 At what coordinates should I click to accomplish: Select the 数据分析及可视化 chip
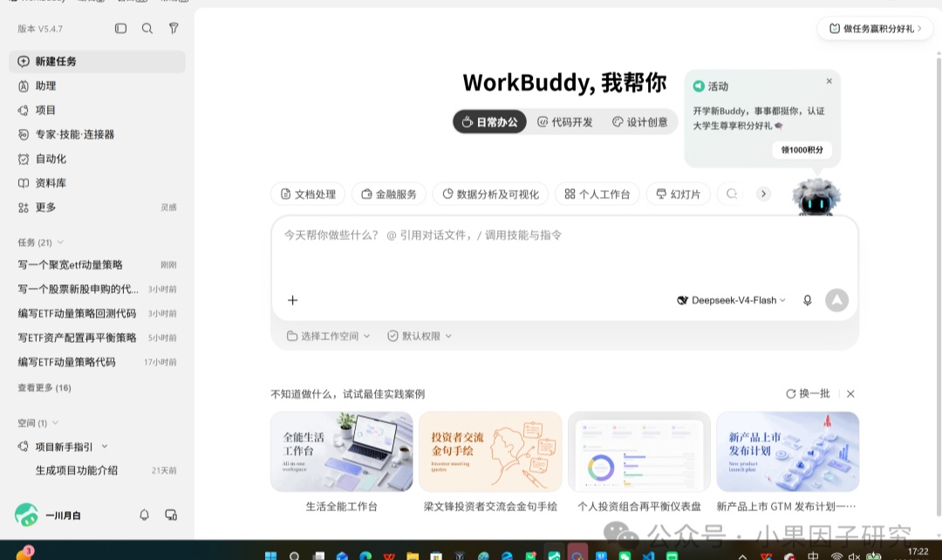pos(490,194)
